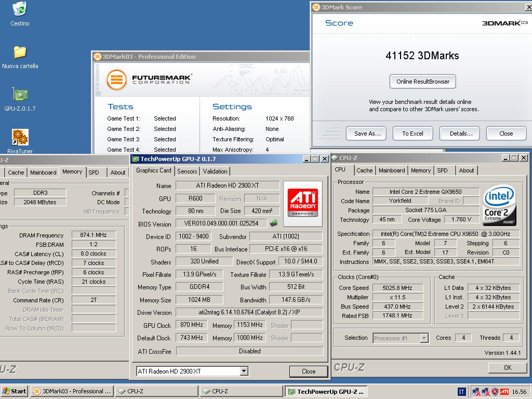Click the GPU-Z Name field ATI Radeon HD 2900XT
The image size is (532, 399).
(228, 185)
